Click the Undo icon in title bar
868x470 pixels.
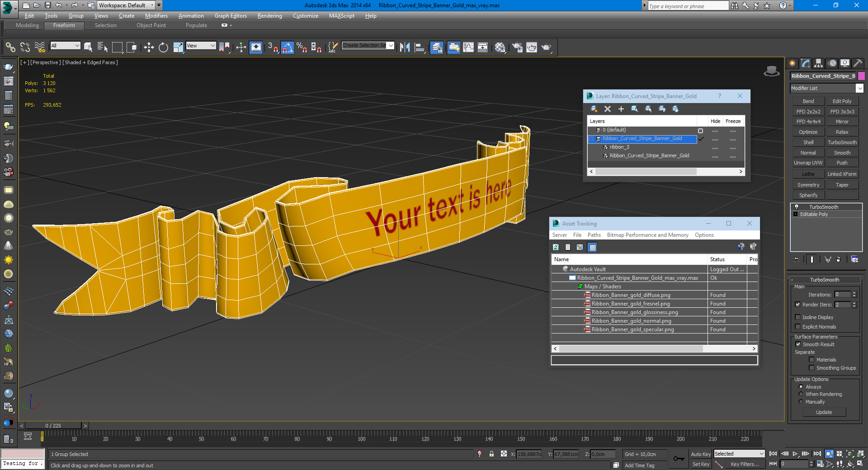(59, 5)
